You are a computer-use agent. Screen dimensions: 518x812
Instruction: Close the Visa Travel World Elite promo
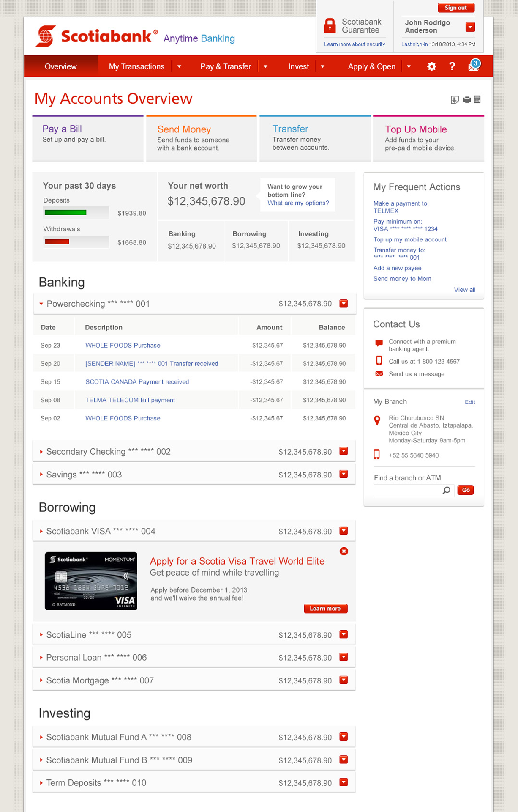pyautogui.click(x=344, y=551)
